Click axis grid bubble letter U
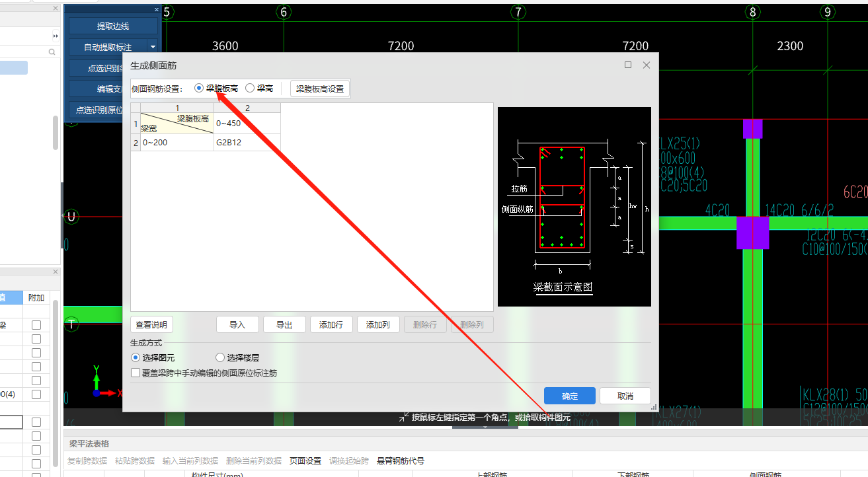The width and height of the screenshot is (868, 477). (71, 217)
